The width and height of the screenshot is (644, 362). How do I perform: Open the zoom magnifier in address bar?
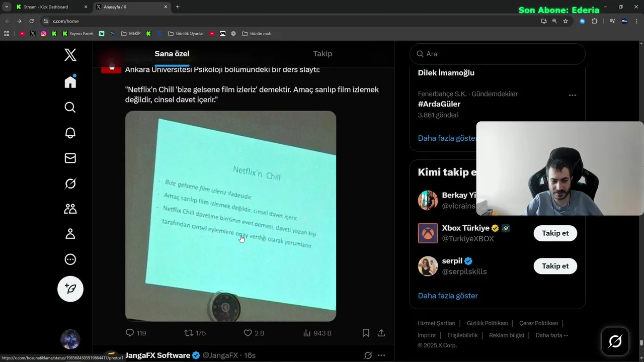click(x=554, y=21)
